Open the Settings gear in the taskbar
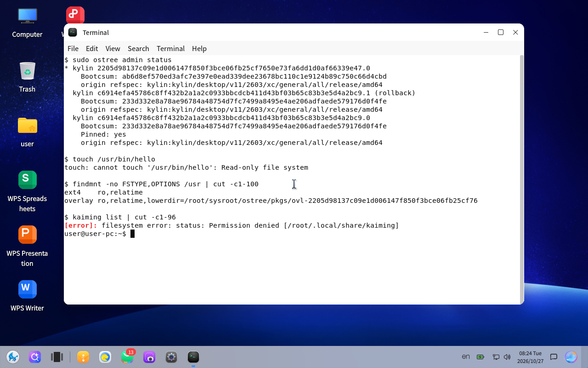The width and height of the screenshot is (588, 368). point(171,357)
